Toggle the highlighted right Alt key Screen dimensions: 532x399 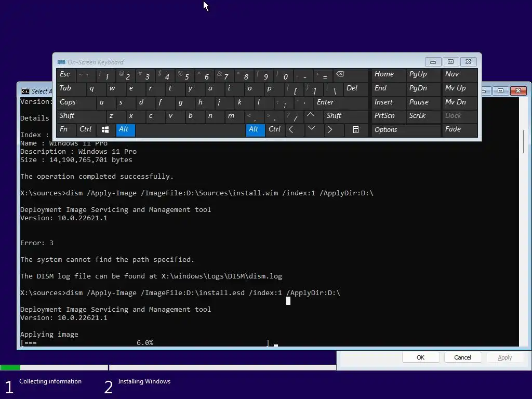click(255, 129)
